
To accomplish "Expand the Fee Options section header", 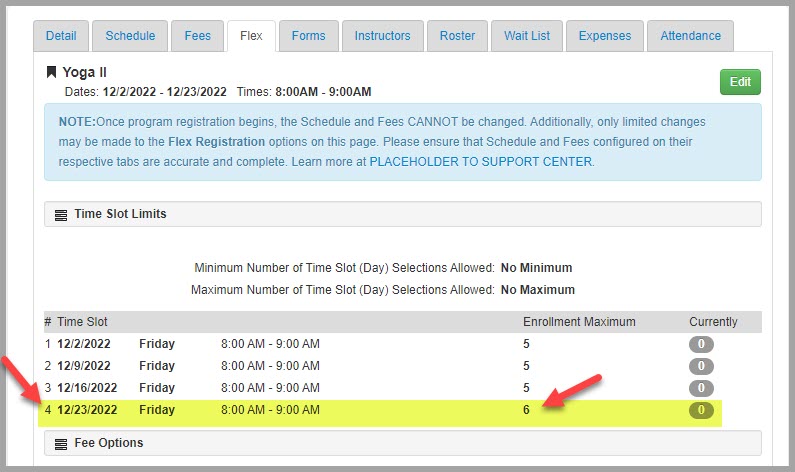I will pyautogui.click(x=402, y=443).
